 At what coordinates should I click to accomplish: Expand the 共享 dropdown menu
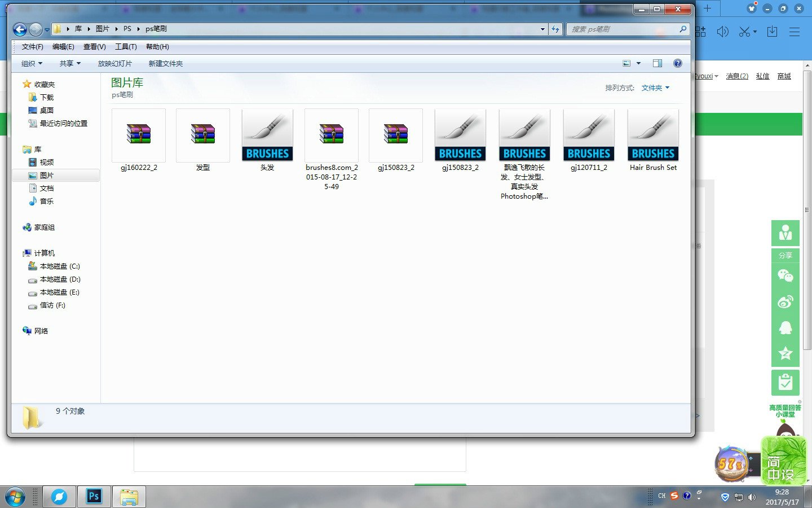pyautogui.click(x=70, y=64)
